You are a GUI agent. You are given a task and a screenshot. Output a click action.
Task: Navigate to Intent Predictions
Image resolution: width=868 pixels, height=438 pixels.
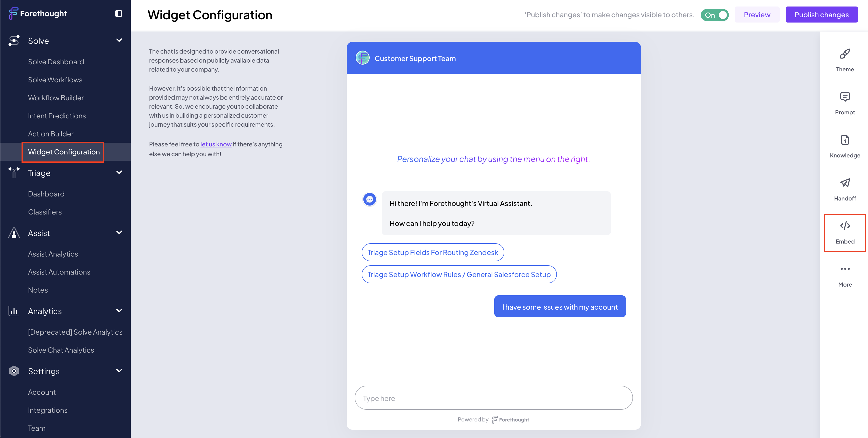pyautogui.click(x=57, y=116)
